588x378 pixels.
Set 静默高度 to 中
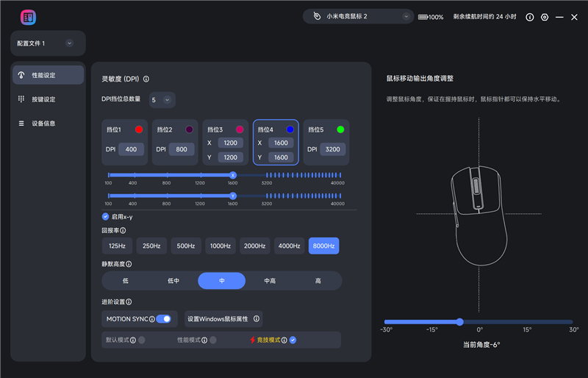click(222, 281)
